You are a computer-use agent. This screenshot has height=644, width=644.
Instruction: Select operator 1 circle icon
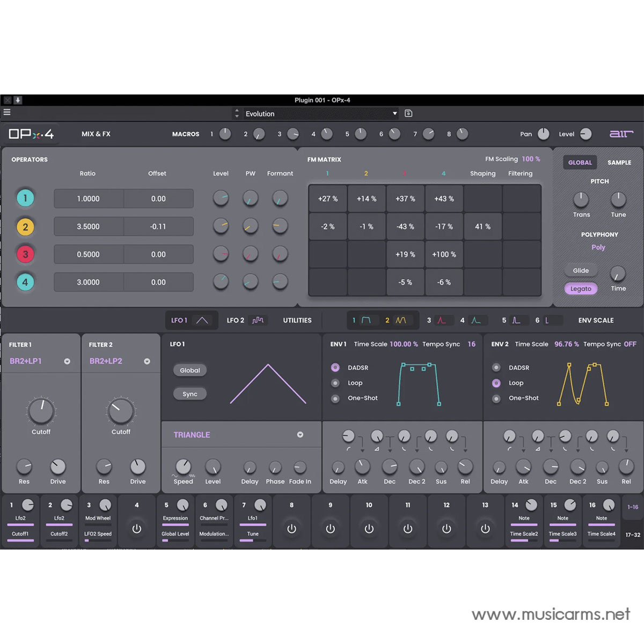25,198
